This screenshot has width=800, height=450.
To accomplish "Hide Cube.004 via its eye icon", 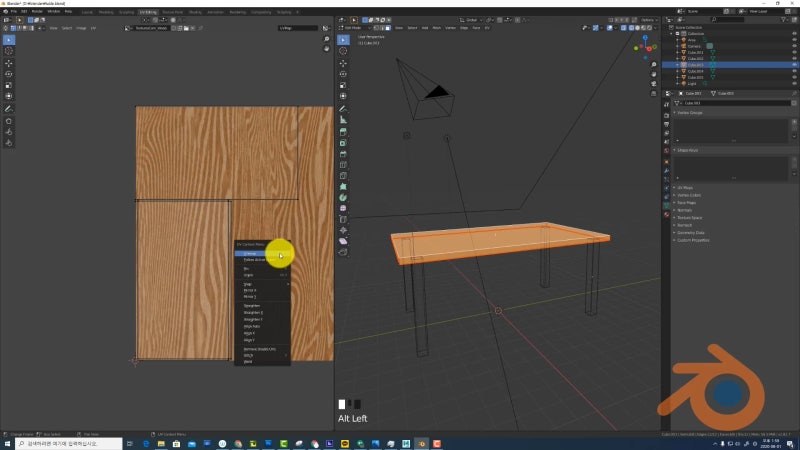I will (794, 71).
